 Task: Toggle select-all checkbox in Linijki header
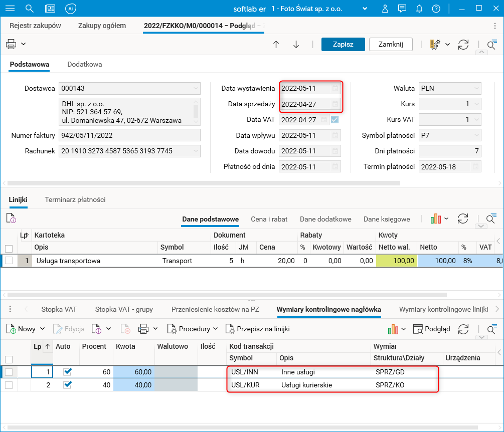click(9, 248)
